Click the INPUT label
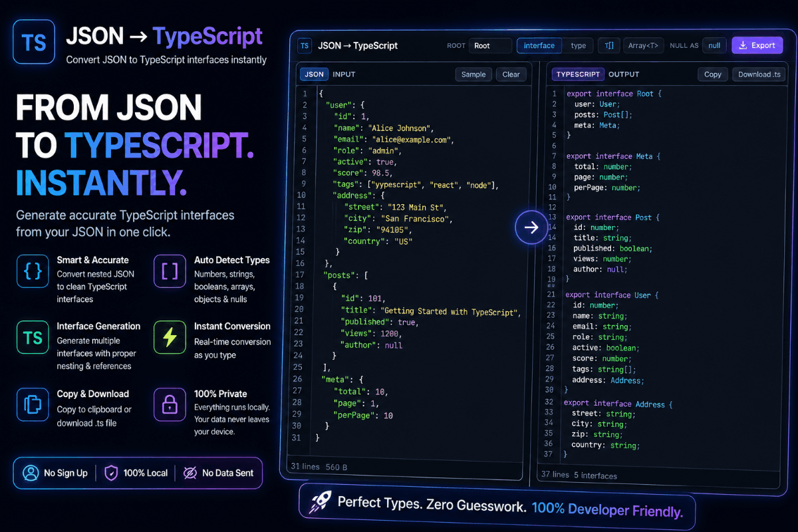Screen dimensions: 798x532 (344, 74)
